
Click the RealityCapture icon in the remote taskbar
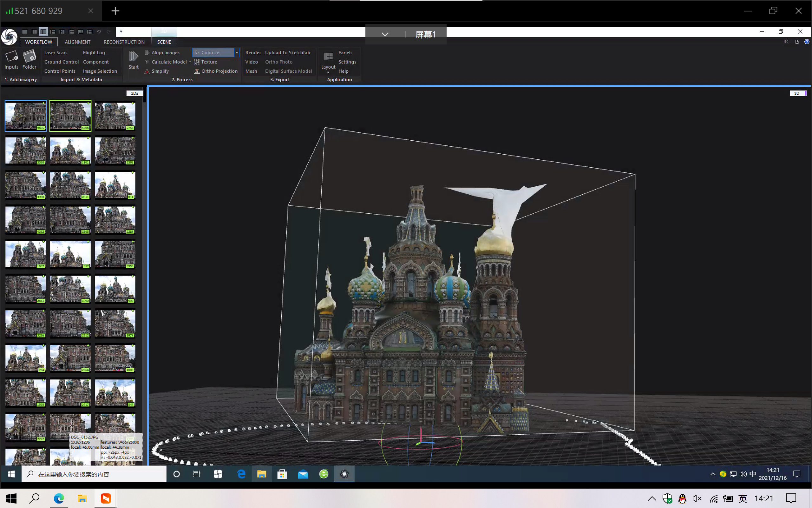tap(344, 474)
